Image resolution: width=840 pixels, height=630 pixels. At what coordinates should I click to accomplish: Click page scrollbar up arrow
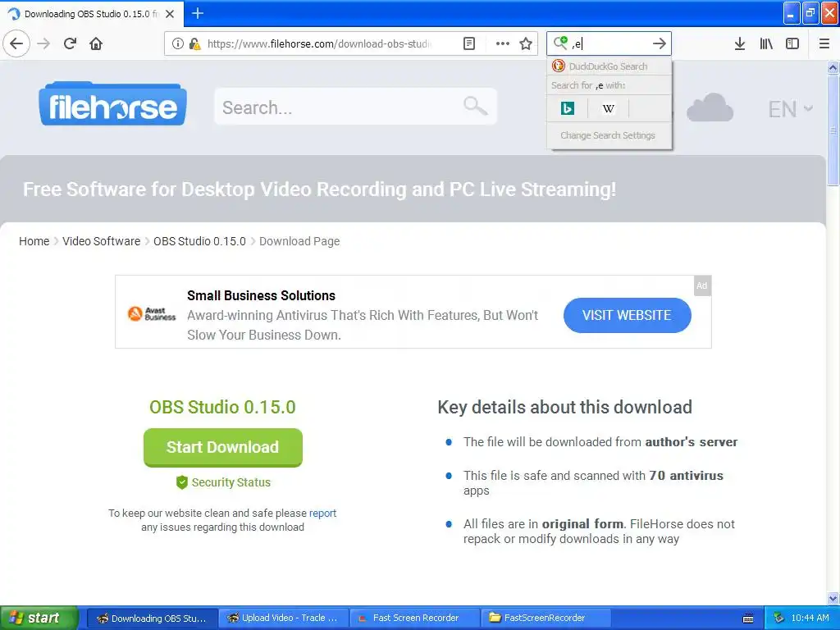[833, 67]
